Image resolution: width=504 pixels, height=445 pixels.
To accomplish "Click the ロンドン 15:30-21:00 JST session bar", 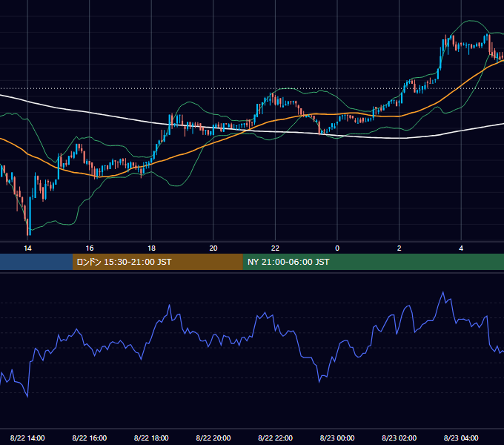I will pos(157,262).
